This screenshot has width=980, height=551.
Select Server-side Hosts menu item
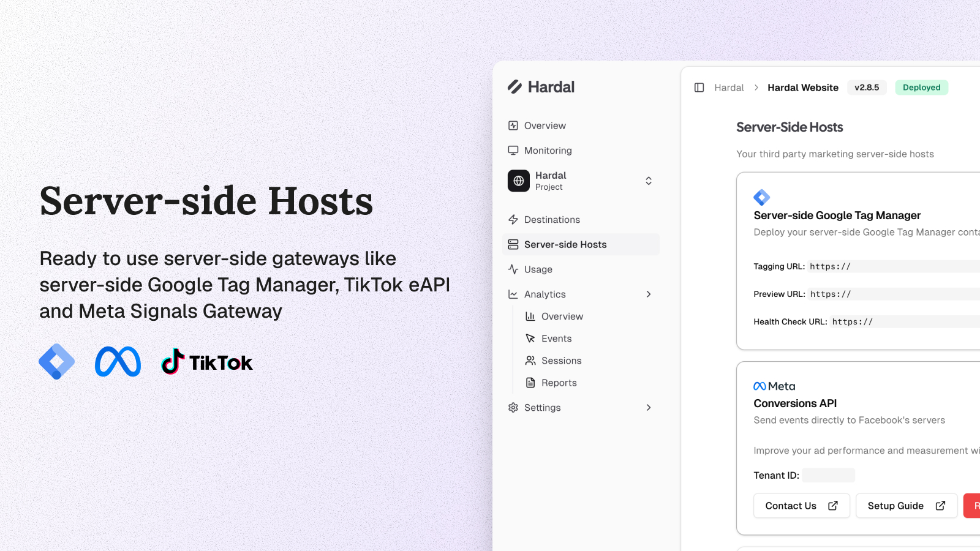tap(581, 244)
